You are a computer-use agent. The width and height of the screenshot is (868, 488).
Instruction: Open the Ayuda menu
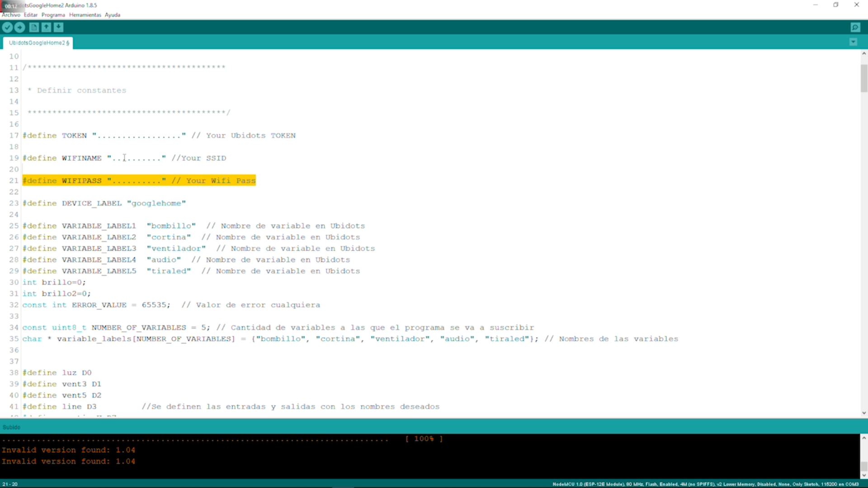113,15
